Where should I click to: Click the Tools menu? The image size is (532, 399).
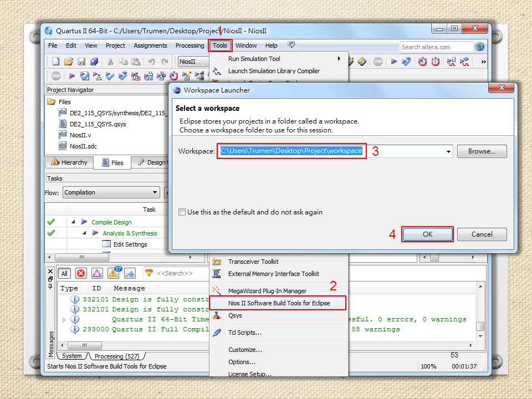coord(220,45)
